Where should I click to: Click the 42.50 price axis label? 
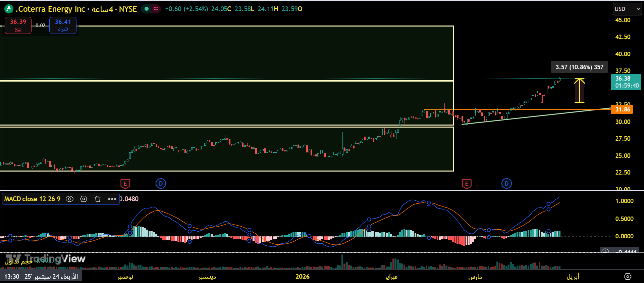pos(623,37)
